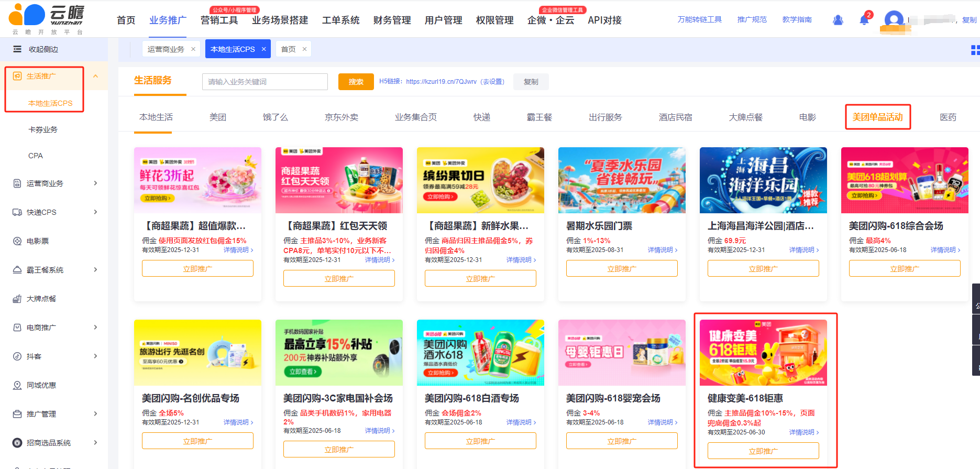This screenshot has width=980, height=469.
Task: Open 业务推广 in the top navigation
Action: 168,20
